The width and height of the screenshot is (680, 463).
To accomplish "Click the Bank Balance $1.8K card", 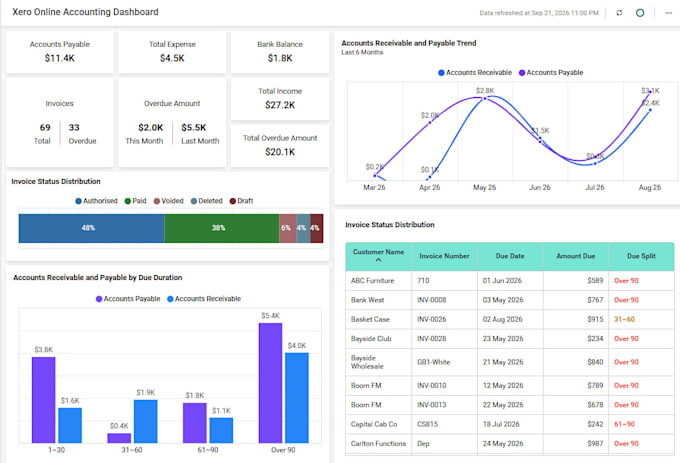I will [280, 52].
